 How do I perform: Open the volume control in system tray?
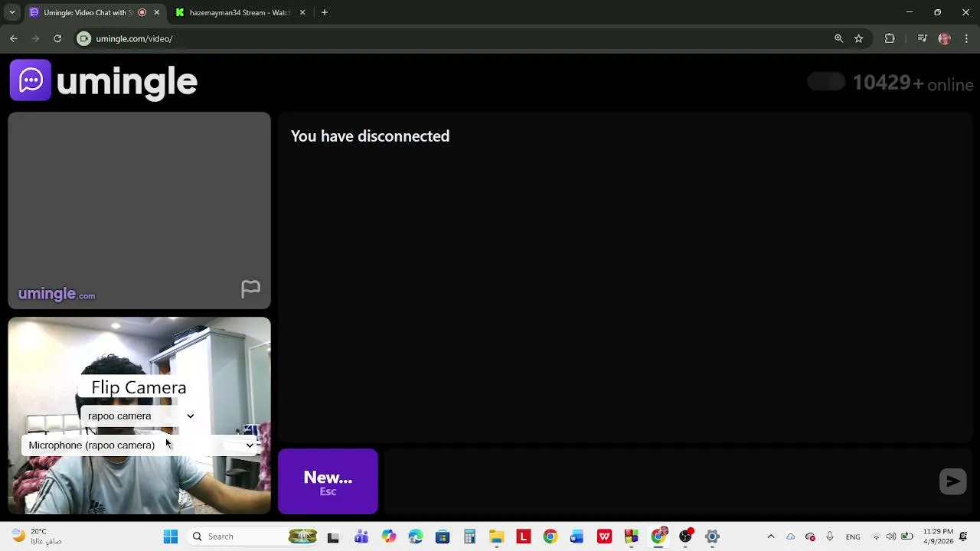pos(891,536)
